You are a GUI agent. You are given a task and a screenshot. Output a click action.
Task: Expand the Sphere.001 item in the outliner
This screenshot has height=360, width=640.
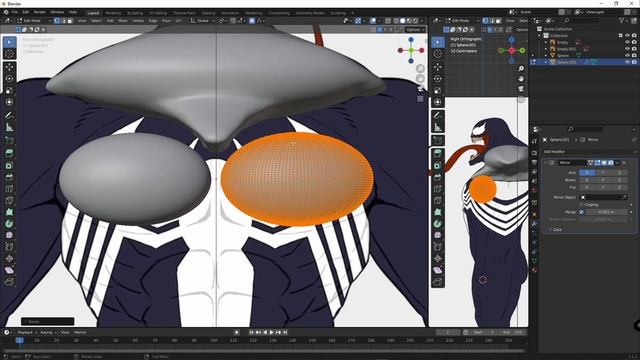[546, 62]
